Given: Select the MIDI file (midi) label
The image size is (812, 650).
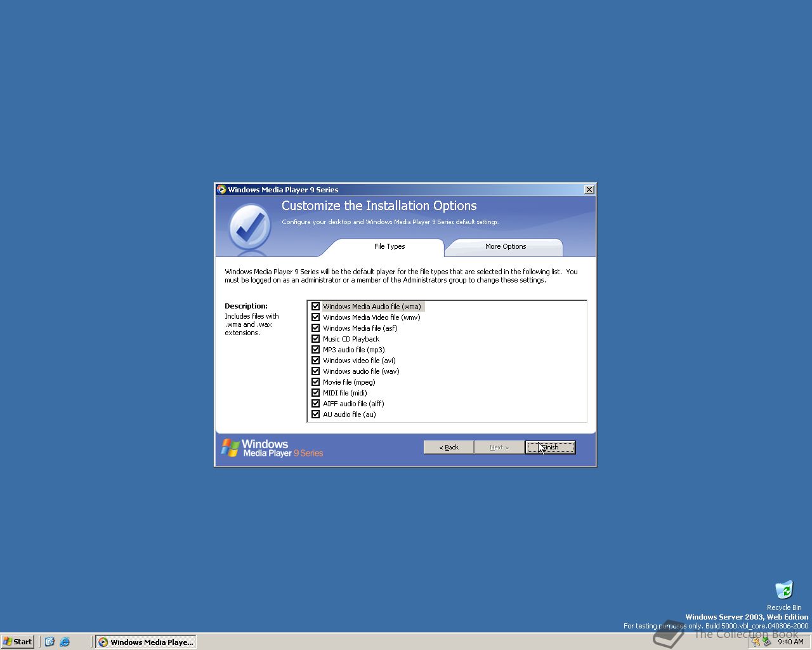Looking at the screenshot, I should (344, 393).
